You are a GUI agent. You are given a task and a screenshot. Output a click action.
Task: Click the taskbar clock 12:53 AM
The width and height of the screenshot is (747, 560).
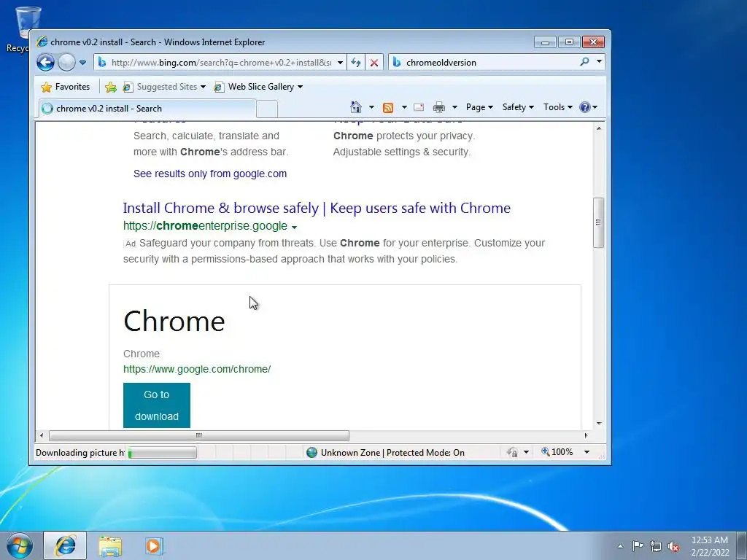710,546
